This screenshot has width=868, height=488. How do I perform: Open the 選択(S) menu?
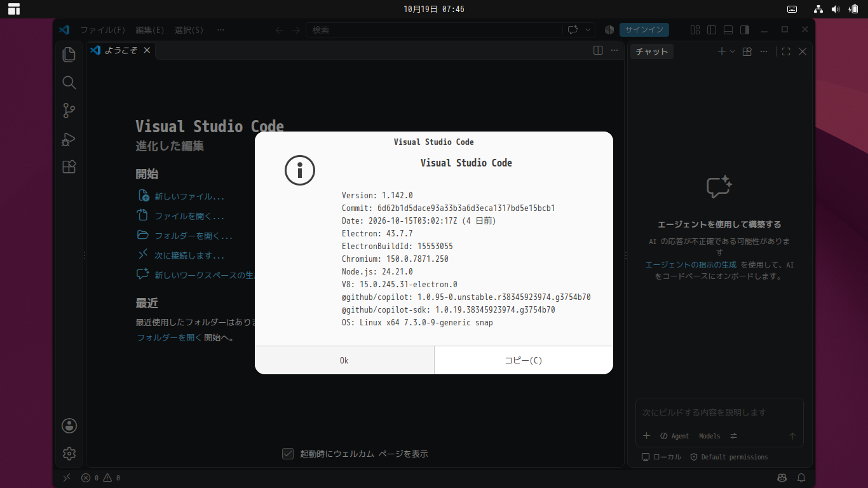pos(189,30)
